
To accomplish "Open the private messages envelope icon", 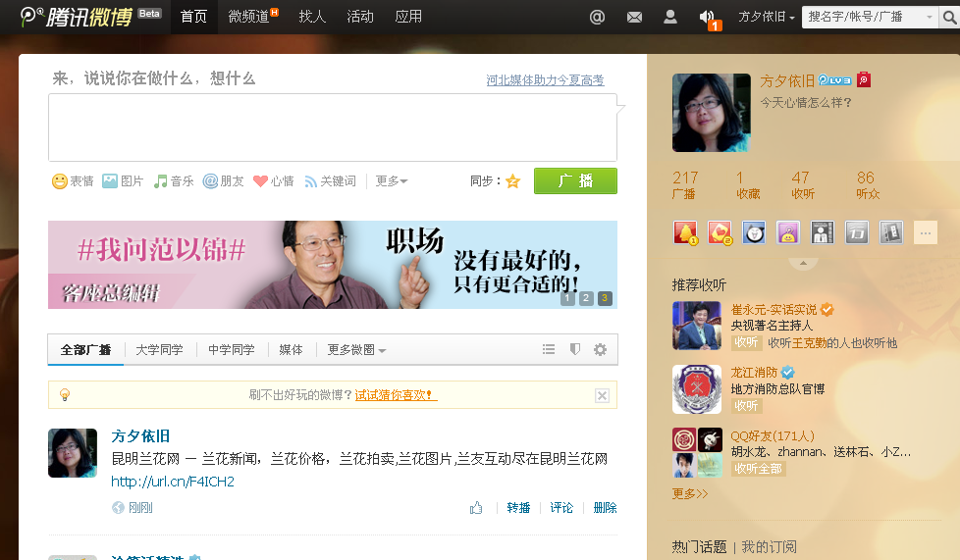I will (634, 17).
